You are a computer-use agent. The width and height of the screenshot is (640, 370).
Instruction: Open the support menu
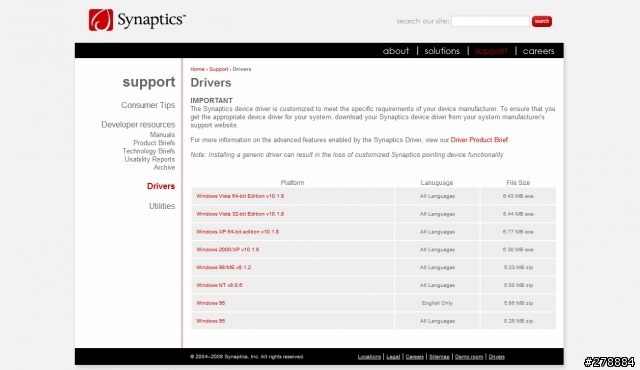coord(491,51)
